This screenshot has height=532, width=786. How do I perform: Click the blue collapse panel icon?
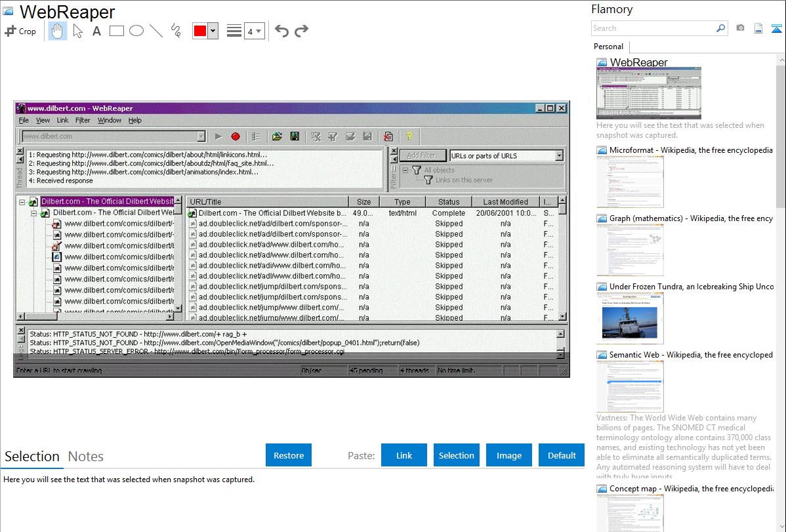pyautogui.click(x=776, y=28)
